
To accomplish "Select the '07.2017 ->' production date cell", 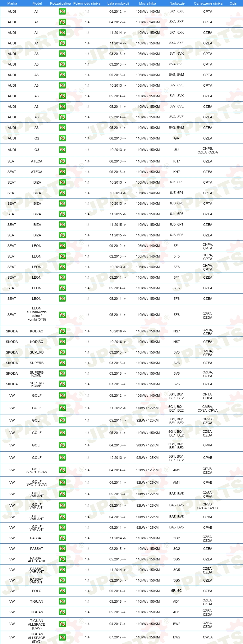I will click(x=117, y=637).
